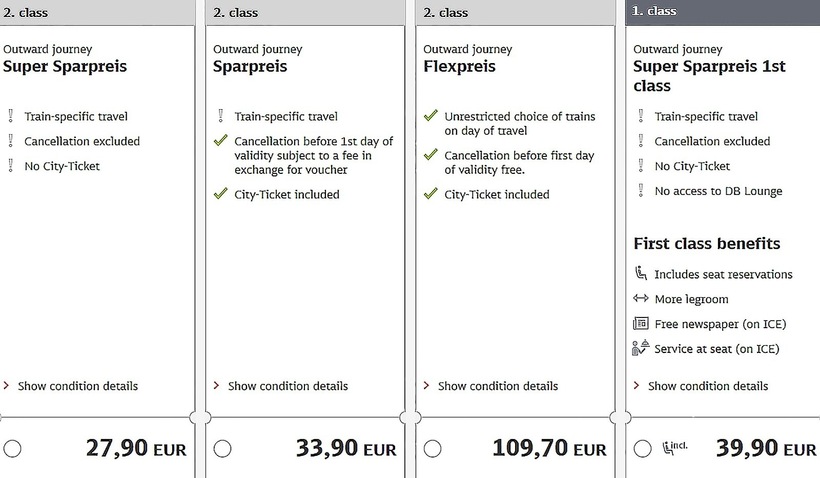Click the checkmark beside Sparpreis City-Ticket included
The image size is (820, 478).
click(x=221, y=194)
